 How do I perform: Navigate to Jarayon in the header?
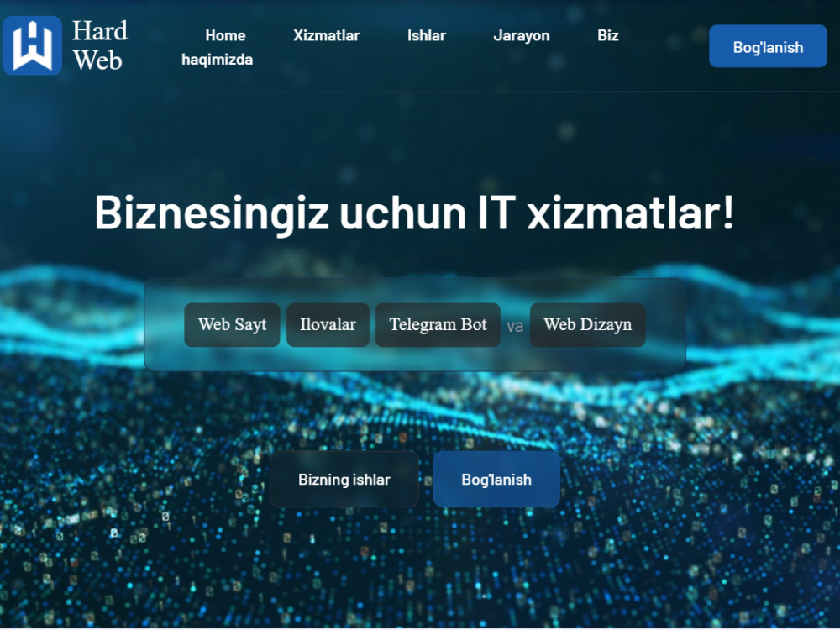click(x=522, y=35)
